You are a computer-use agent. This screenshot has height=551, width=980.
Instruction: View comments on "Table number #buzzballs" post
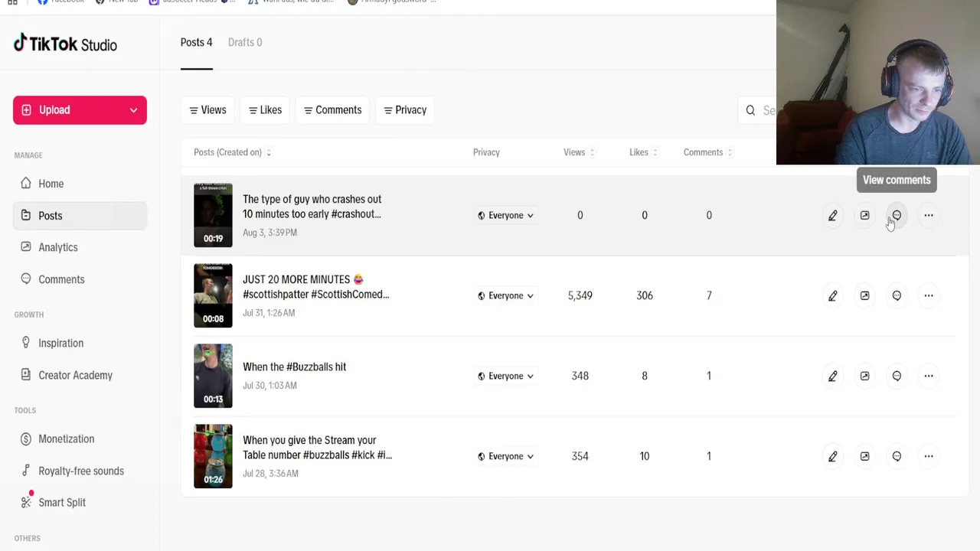897,456
